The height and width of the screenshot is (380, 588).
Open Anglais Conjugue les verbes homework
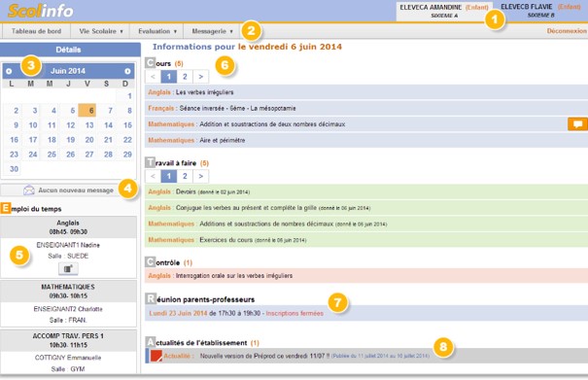(366, 208)
